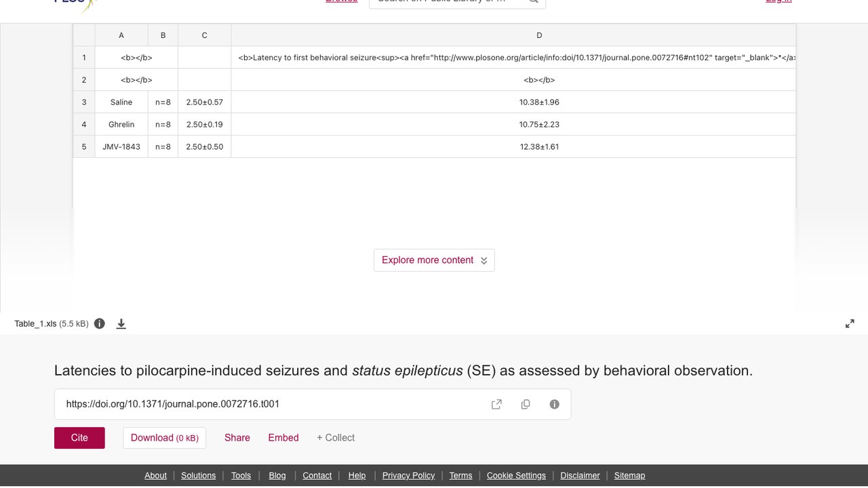Open the Share option
Screen dimensions: 868x488
[237, 438]
